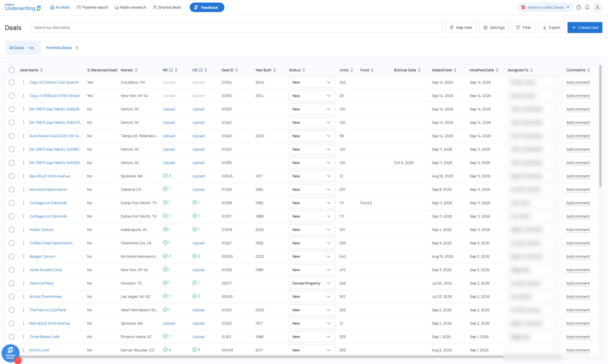Sort by Units column arrows
Image resolution: width=608 pixels, height=364 pixels.
pos(352,70)
